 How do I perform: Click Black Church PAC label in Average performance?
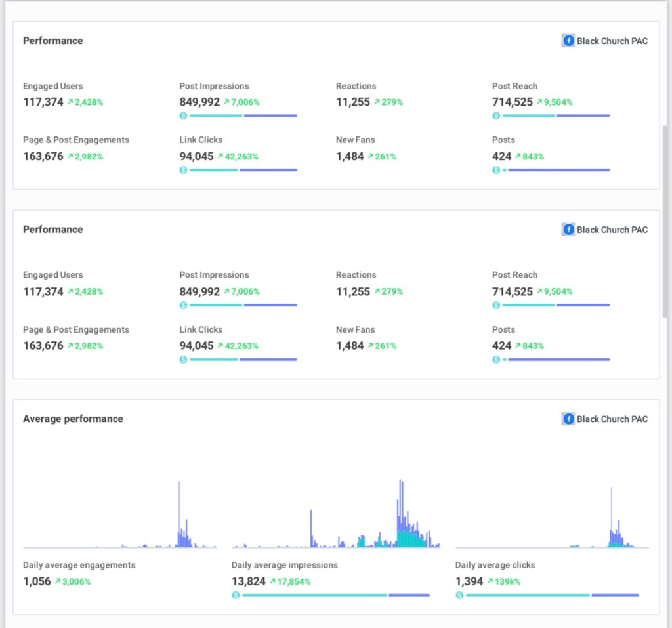pyautogui.click(x=612, y=419)
